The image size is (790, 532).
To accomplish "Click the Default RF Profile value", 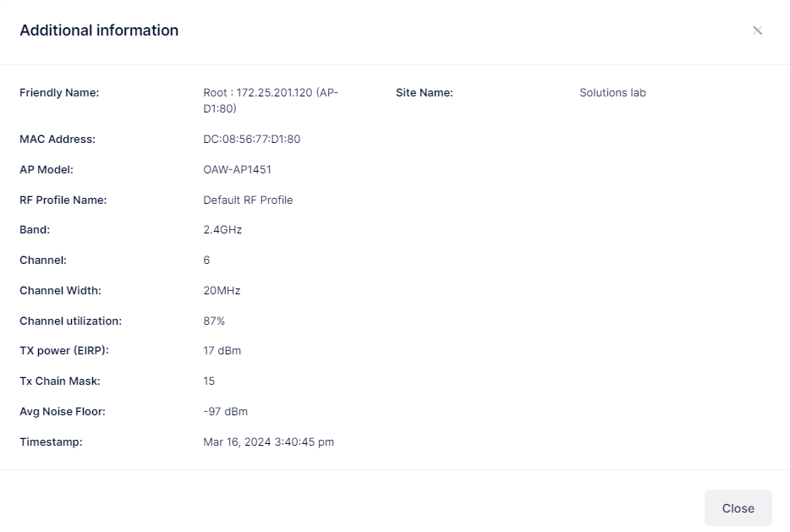I will [248, 200].
